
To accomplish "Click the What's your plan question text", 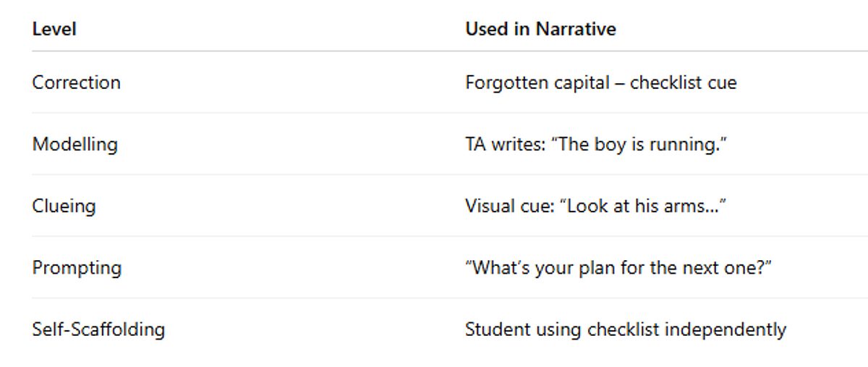I will pos(618,268).
